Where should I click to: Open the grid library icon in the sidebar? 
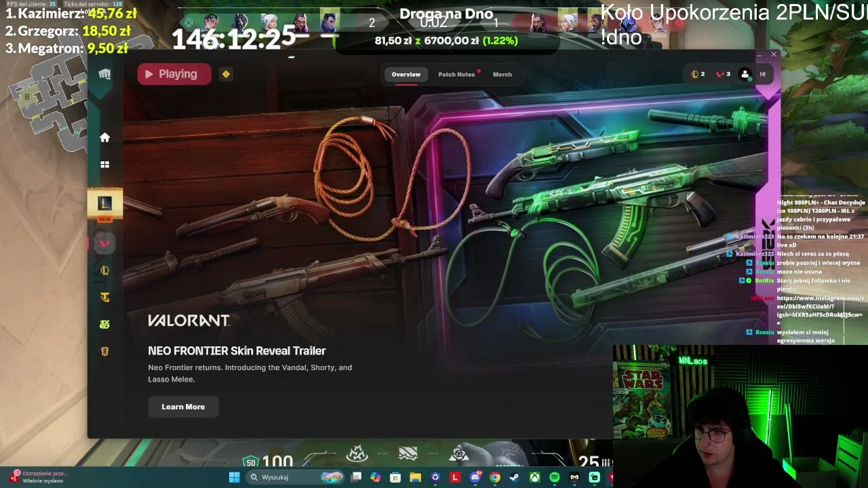(x=104, y=164)
